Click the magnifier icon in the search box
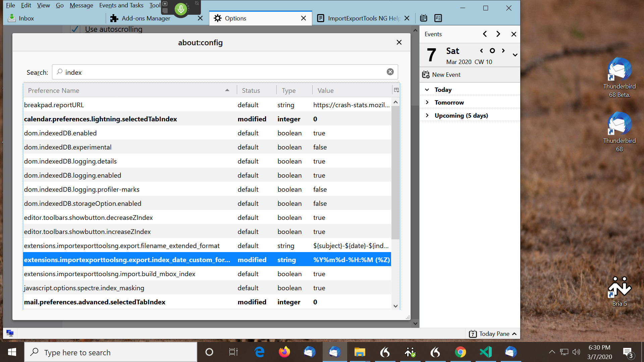 (x=59, y=72)
